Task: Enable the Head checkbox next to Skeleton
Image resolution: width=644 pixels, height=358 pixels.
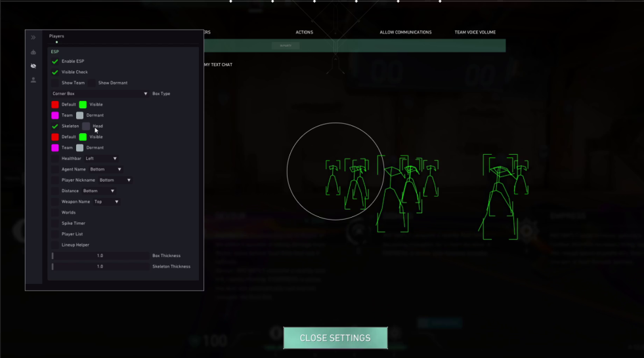Action: pos(86,126)
